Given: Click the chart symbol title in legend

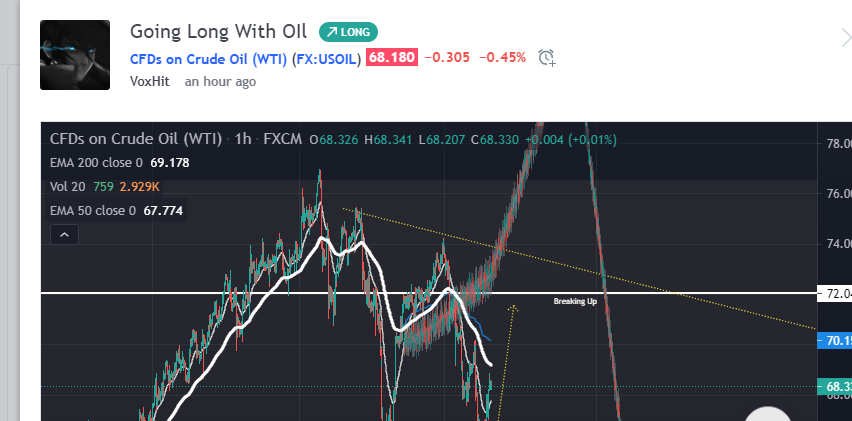Looking at the screenshot, I should click(137, 139).
